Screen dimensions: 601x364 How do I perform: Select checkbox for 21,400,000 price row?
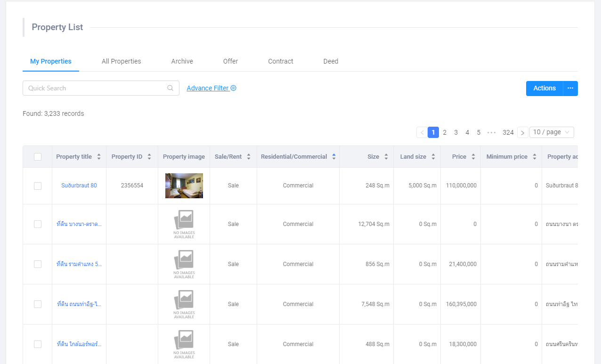click(38, 264)
